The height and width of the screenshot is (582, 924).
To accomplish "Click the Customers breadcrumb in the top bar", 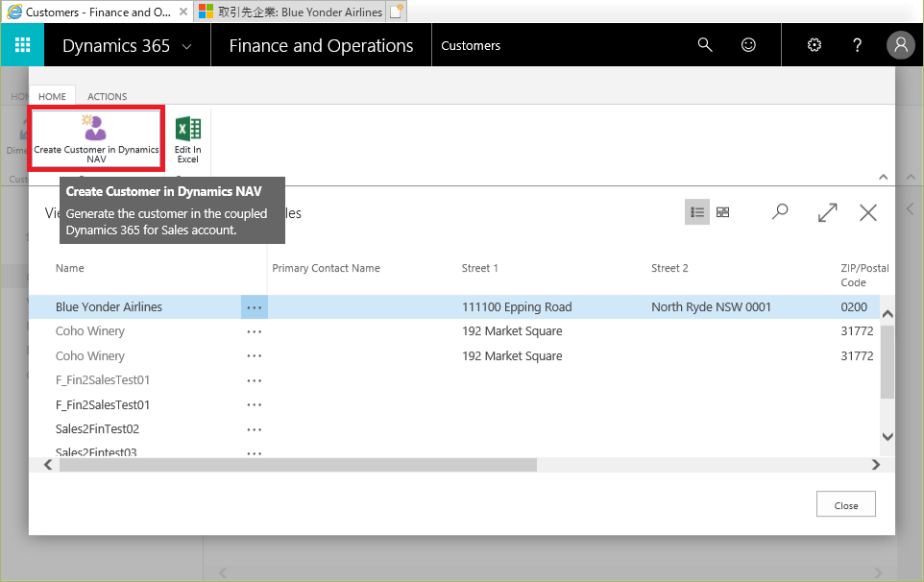I will pos(471,45).
